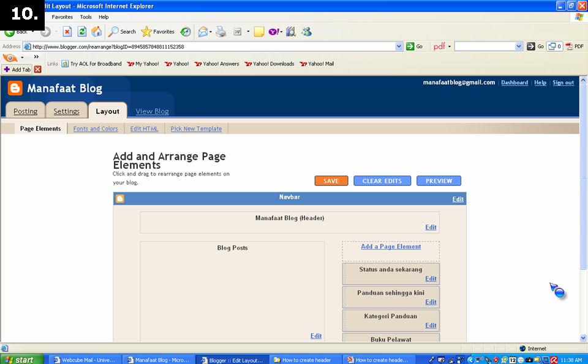The image size is (588, 364).
Task: Expand the pdf search box dropdown
Action: point(519,46)
